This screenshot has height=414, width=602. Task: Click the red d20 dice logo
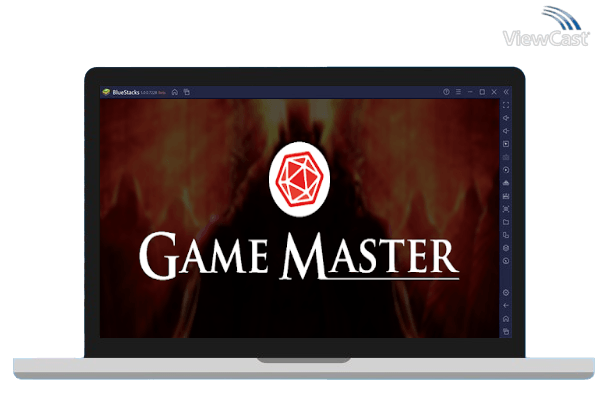pos(299,179)
